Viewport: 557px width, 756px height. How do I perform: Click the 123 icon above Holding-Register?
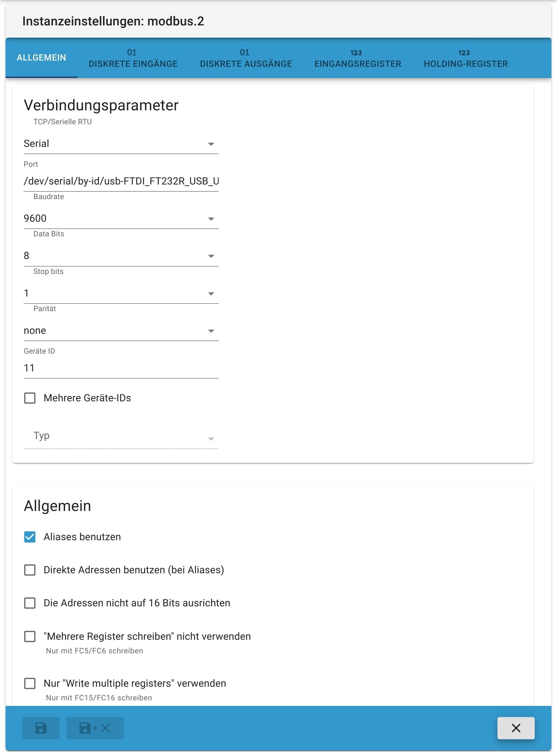[464, 53]
